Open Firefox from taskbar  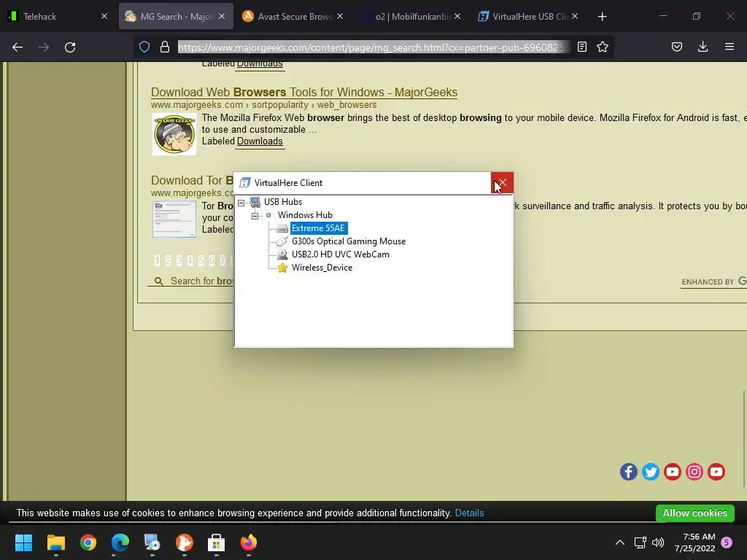[x=248, y=542]
